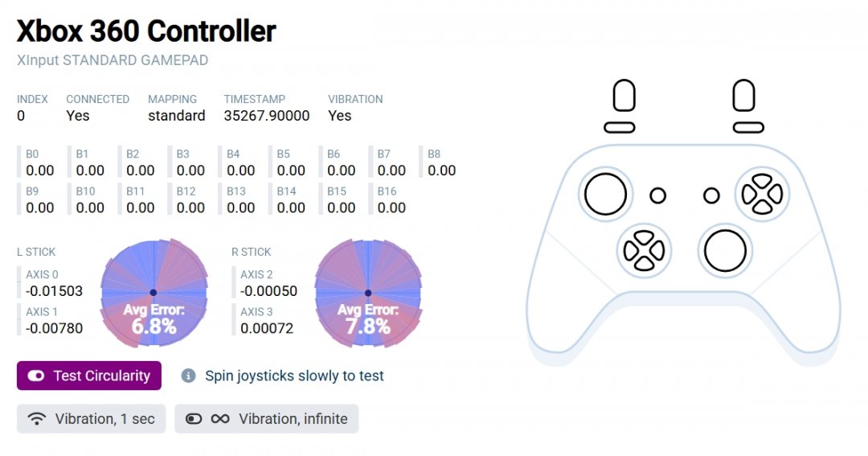Click the D-pad on controller diagram

tap(644, 250)
